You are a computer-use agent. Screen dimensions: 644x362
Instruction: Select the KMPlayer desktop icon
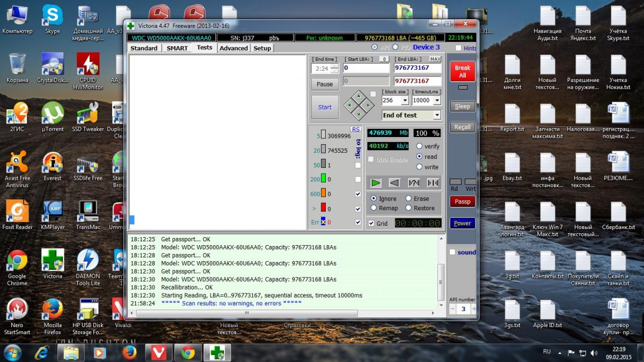(53, 215)
